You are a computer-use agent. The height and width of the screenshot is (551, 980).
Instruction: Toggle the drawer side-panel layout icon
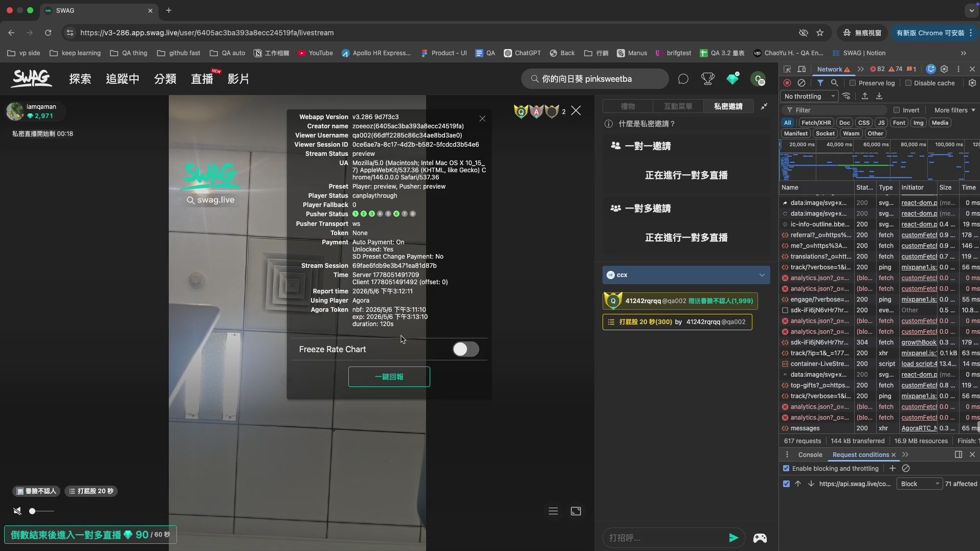click(959, 454)
